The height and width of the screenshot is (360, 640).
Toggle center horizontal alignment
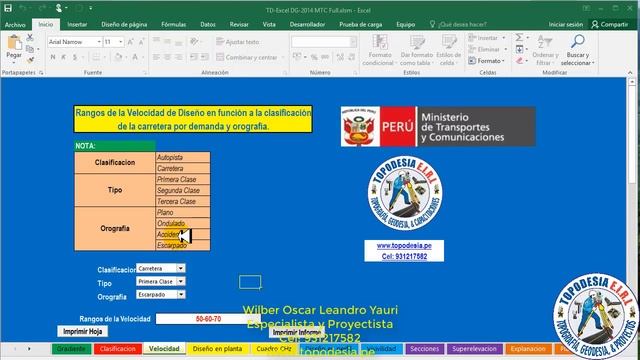(168, 58)
